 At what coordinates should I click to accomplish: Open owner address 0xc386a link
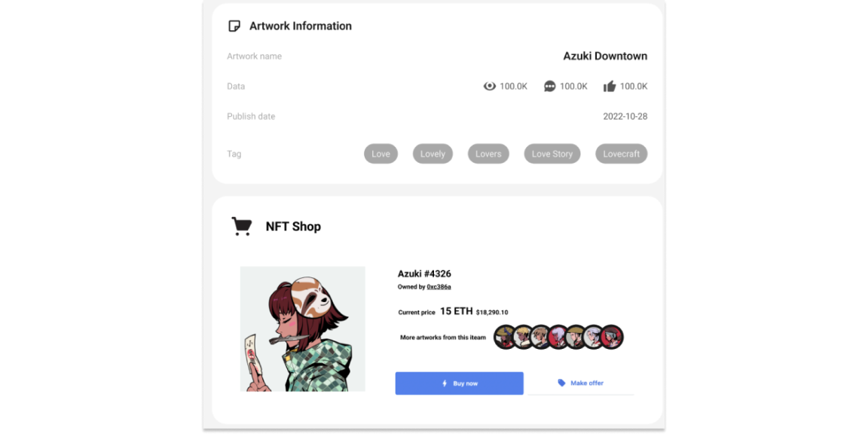pyautogui.click(x=439, y=287)
